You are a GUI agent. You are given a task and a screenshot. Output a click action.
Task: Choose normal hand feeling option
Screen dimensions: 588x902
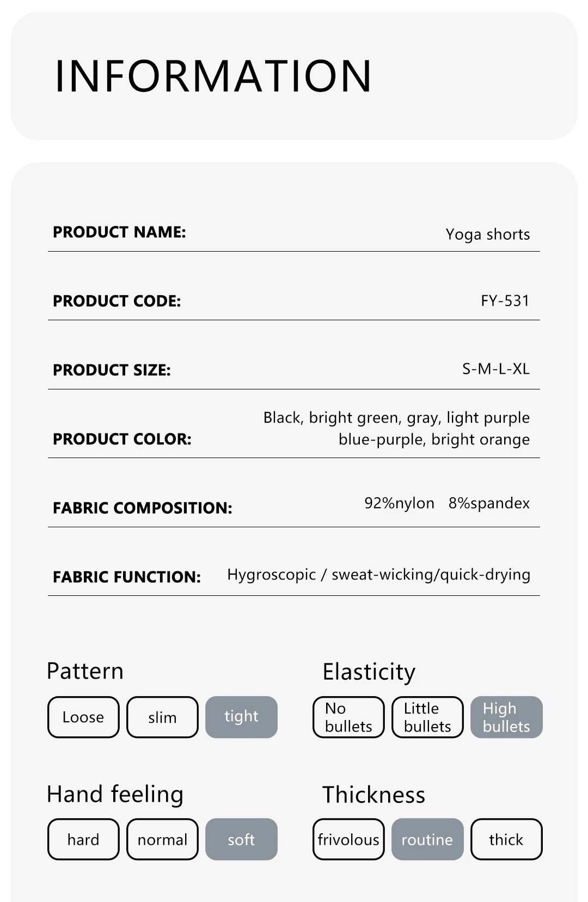[162, 839]
